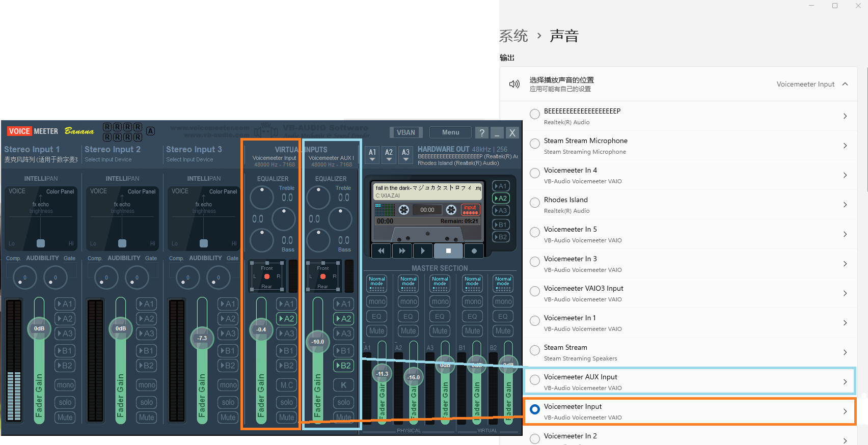Image resolution: width=868 pixels, height=445 pixels.
Task: Solo Stereo Input 2 strip
Action: (147, 402)
